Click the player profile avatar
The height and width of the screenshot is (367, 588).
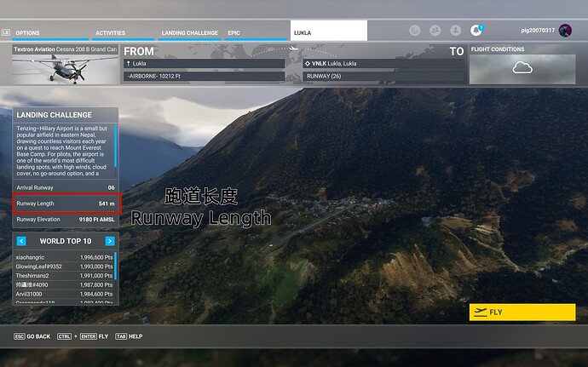point(568,31)
